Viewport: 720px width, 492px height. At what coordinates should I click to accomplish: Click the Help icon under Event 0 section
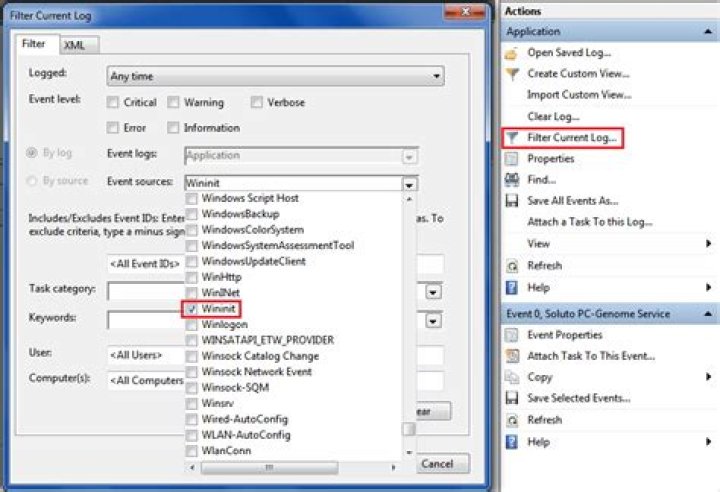coord(512,442)
